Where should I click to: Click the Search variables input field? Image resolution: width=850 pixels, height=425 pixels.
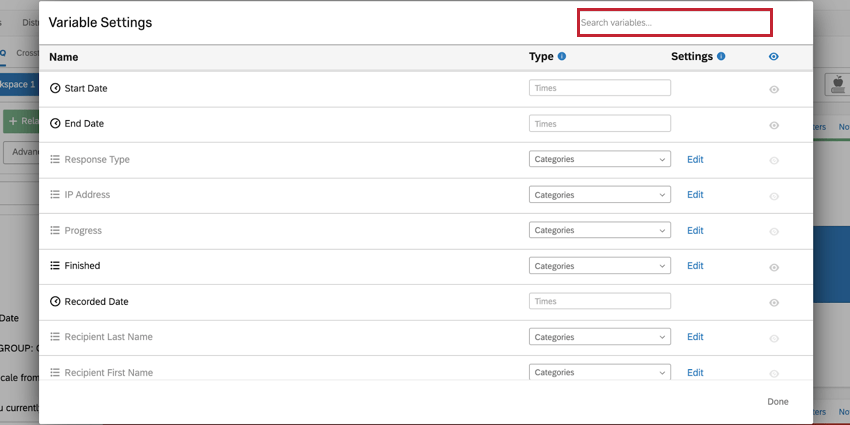[674, 22]
